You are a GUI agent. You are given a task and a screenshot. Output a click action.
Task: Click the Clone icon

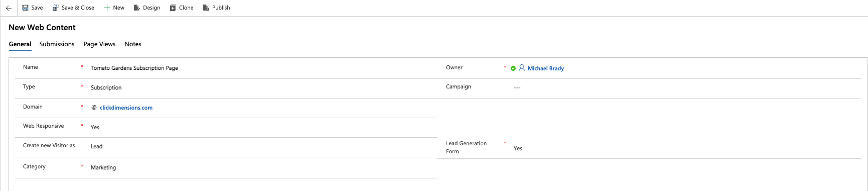click(x=173, y=8)
